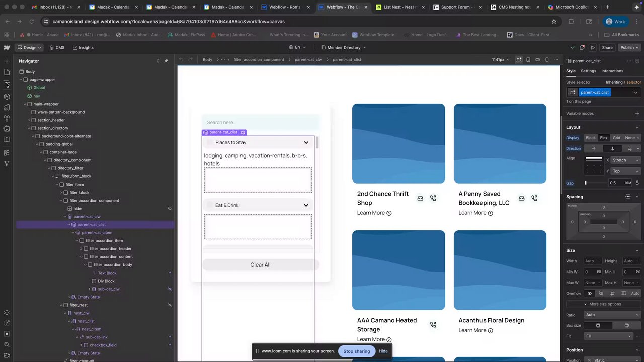Click filter_accordion_component breadcrumb
Viewport: 644px width, 362px height.
click(x=259, y=60)
